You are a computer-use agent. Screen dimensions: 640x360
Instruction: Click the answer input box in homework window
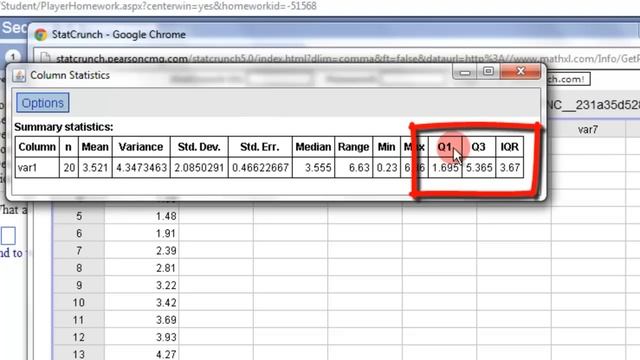[x=8, y=236]
